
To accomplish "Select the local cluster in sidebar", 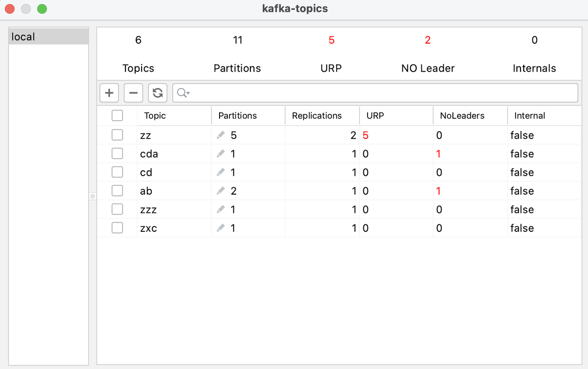I will (49, 37).
